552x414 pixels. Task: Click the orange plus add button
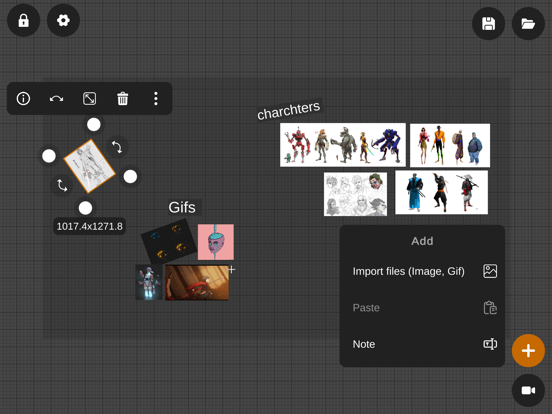528,351
